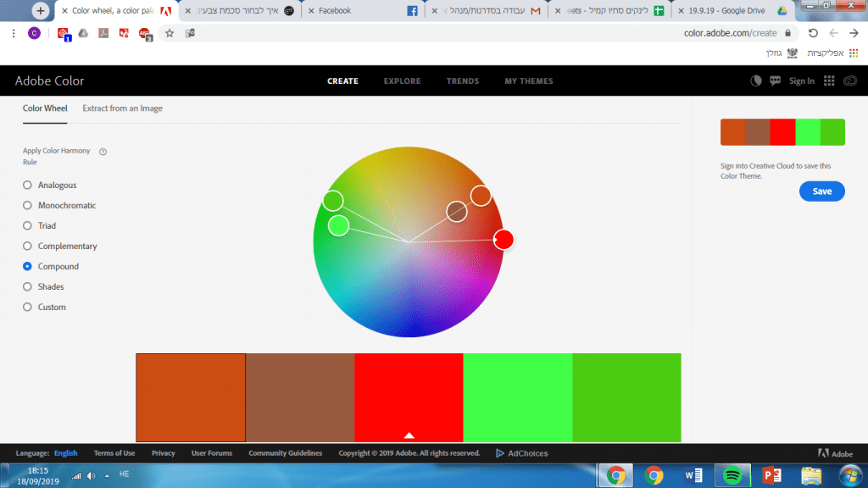
Task: Open Terms of Use link
Action: (x=114, y=453)
